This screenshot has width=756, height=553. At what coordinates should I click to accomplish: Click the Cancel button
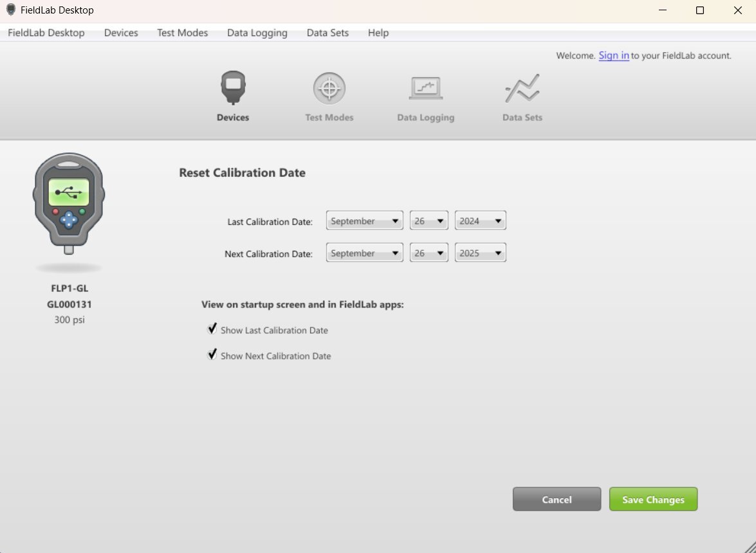pos(557,499)
